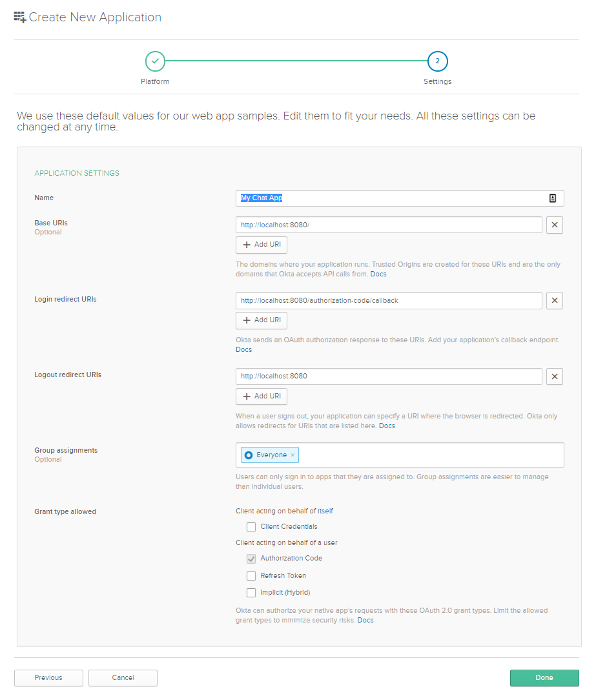Click the Login redirect URI text field
This screenshot has width=596, height=700.
[389, 301]
